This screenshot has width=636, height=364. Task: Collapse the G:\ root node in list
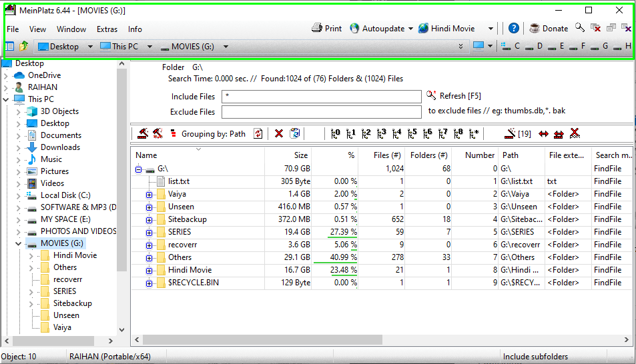pyautogui.click(x=138, y=169)
